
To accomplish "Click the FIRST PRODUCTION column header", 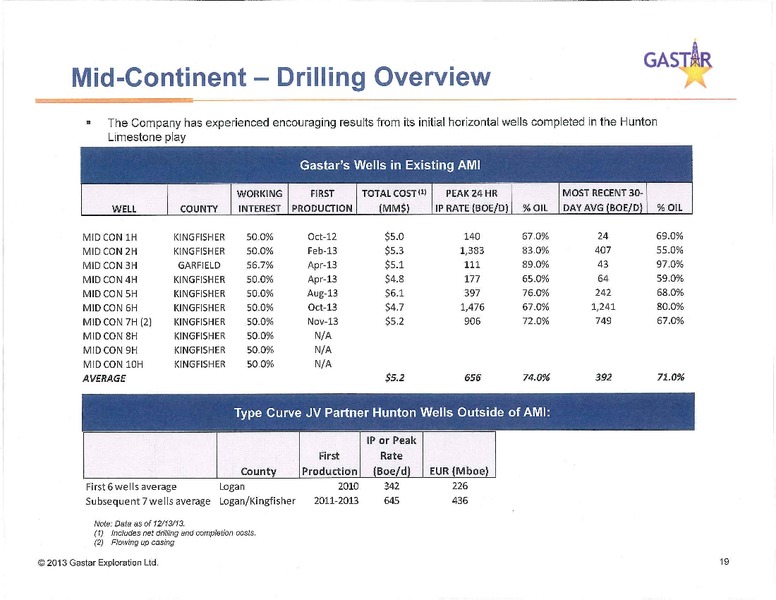I will point(322,200).
